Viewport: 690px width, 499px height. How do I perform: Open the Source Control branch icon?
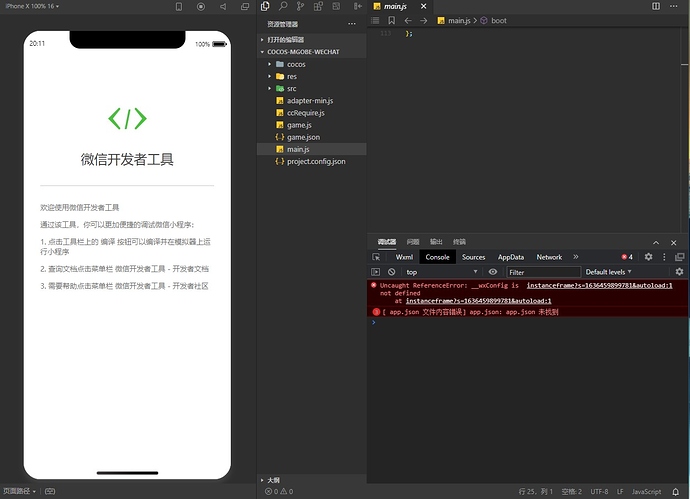click(x=300, y=6)
